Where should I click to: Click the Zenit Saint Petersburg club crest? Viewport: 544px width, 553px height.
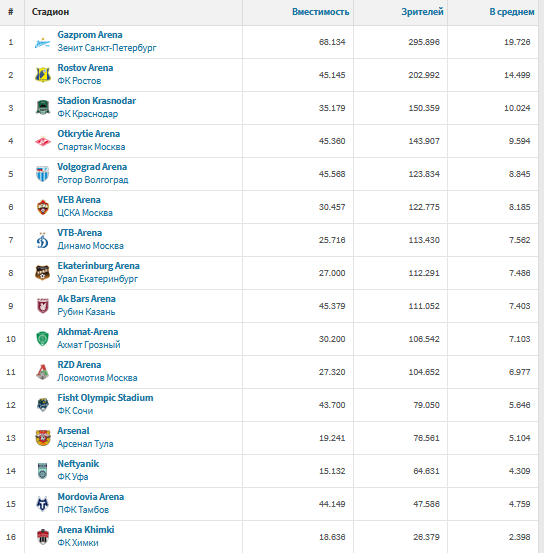tap(42, 42)
